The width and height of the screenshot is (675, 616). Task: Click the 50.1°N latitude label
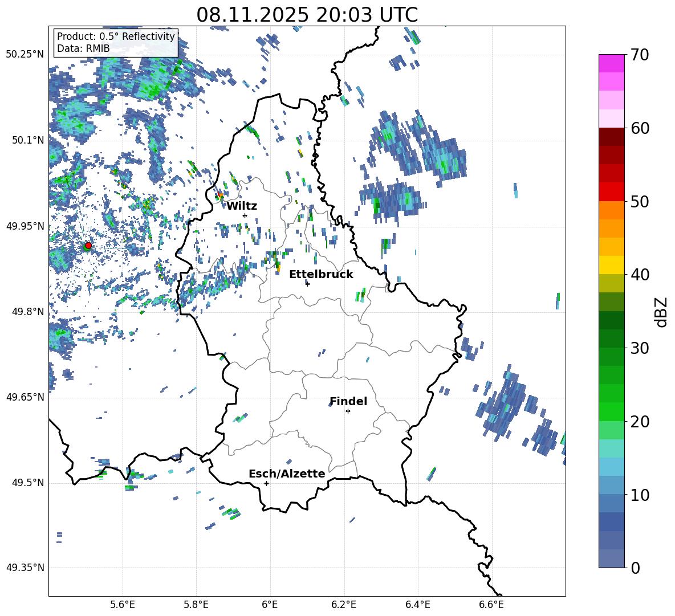pyautogui.click(x=28, y=140)
